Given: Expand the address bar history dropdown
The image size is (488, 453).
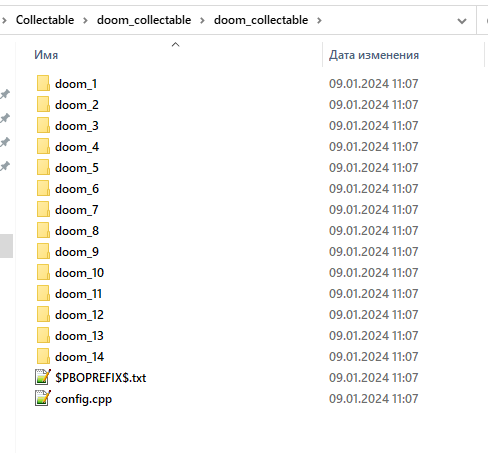Looking at the screenshot, I should tap(462, 21).
